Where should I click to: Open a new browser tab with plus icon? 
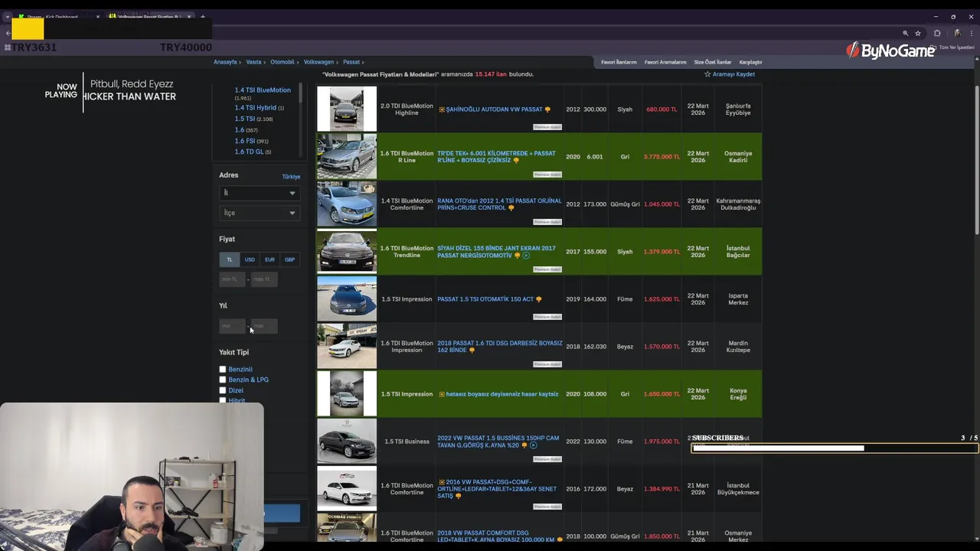click(x=202, y=17)
